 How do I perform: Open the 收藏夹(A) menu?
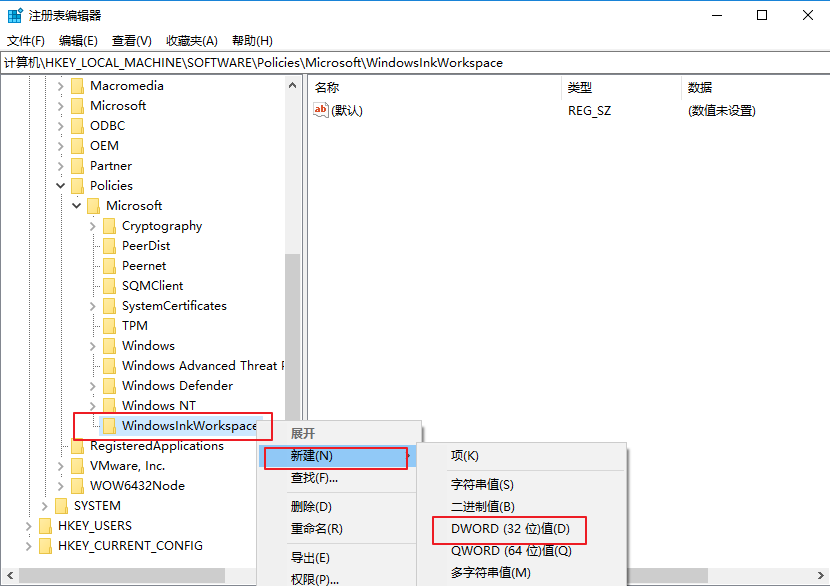(x=192, y=41)
